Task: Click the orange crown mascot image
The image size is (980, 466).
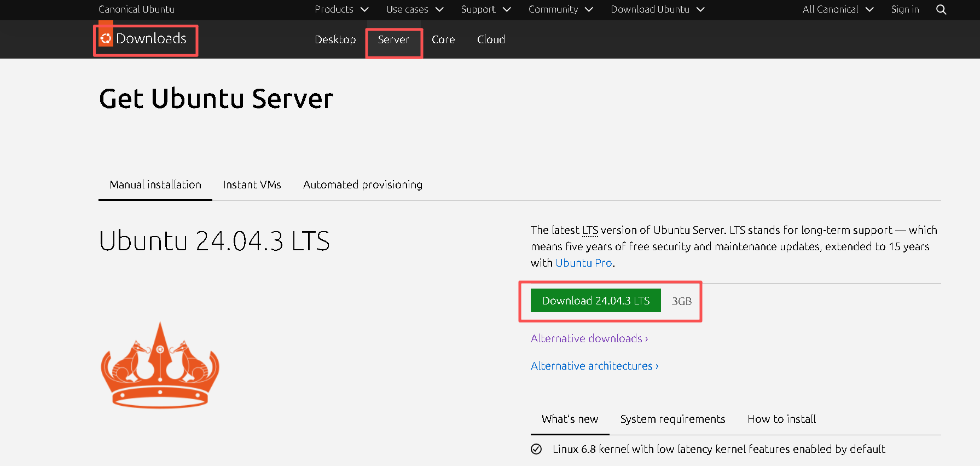Action: 160,365
